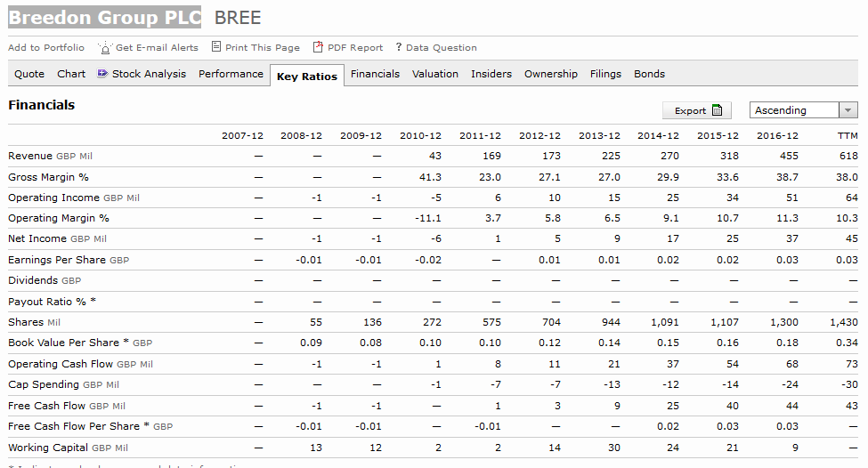The image size is (868, 468).
Task: Select the Chart tab
Action: 71,74
